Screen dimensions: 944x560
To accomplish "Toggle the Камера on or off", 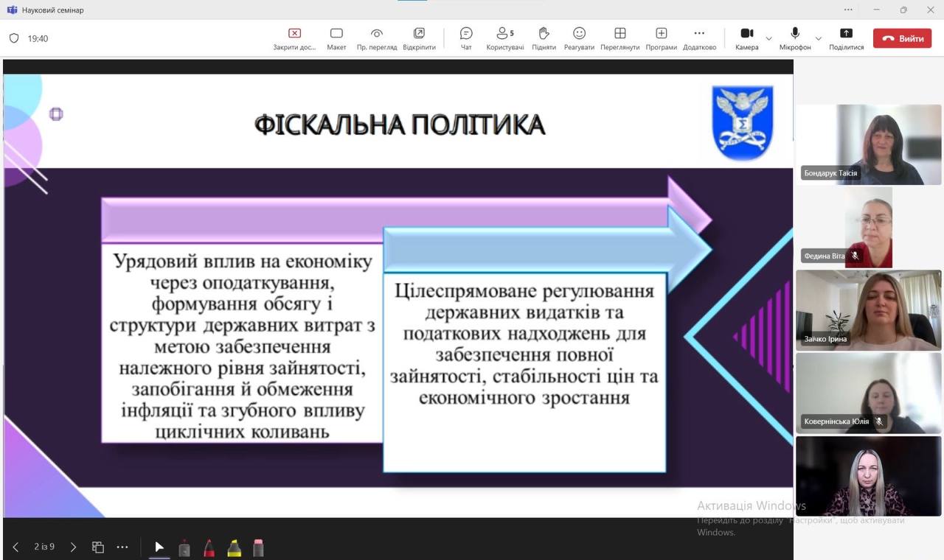I will click(746, 38).
